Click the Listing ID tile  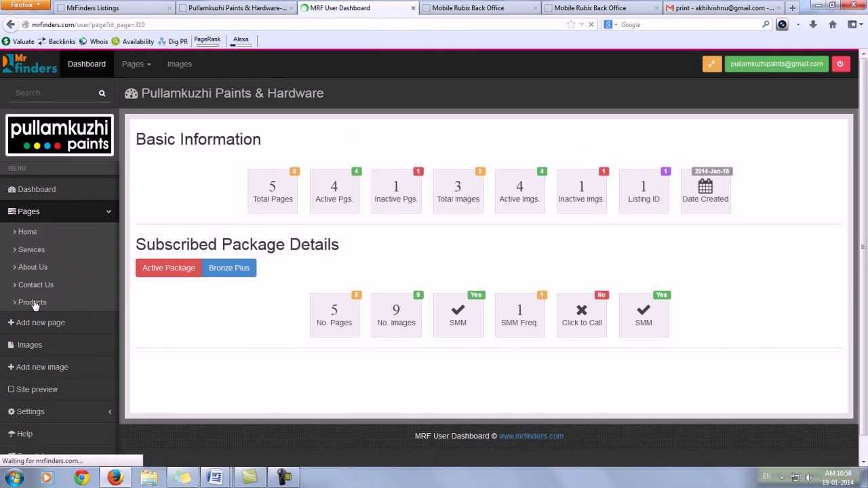tap(643, 191)
